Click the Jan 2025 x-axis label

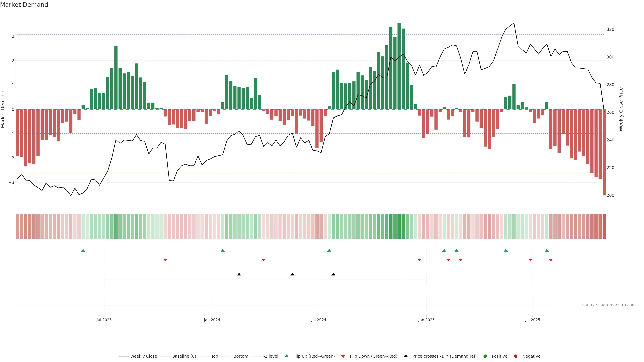(426, 320)
